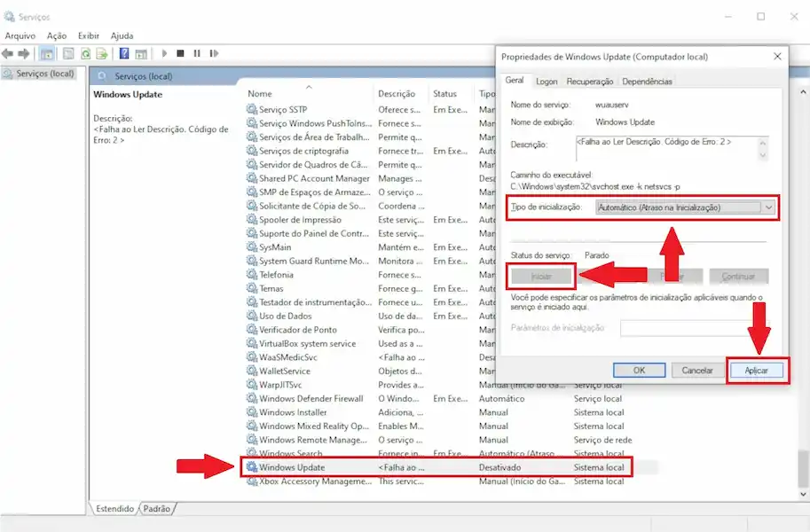Image resolution: width=810 pixels, height=532 pixels.
Task: Sort by the Status column header
Action: [444, 93]
